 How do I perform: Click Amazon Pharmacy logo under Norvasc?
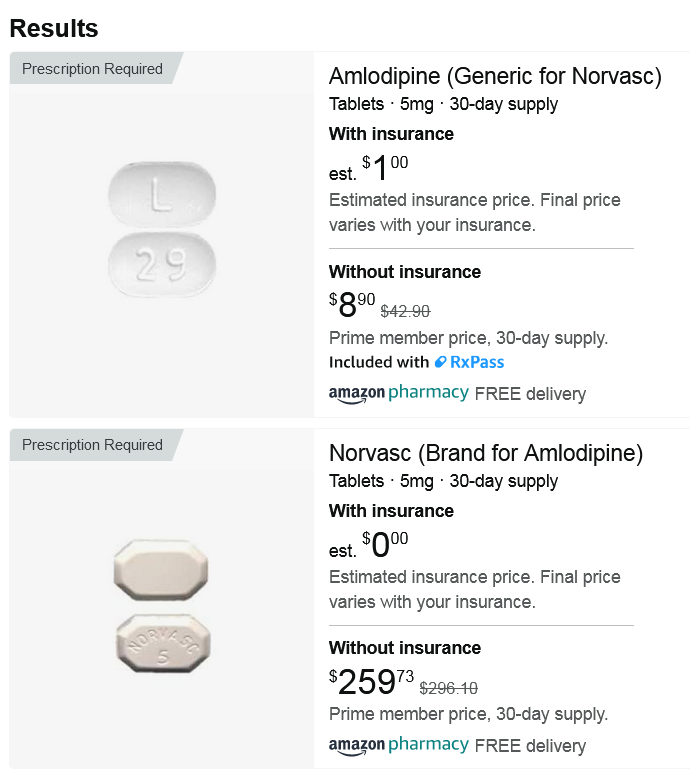(398, 745)
